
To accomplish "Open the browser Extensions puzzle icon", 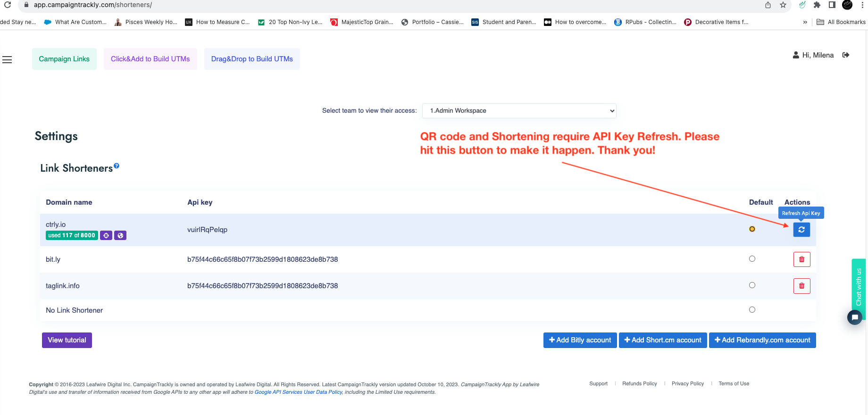I will [x=817, y=5].
